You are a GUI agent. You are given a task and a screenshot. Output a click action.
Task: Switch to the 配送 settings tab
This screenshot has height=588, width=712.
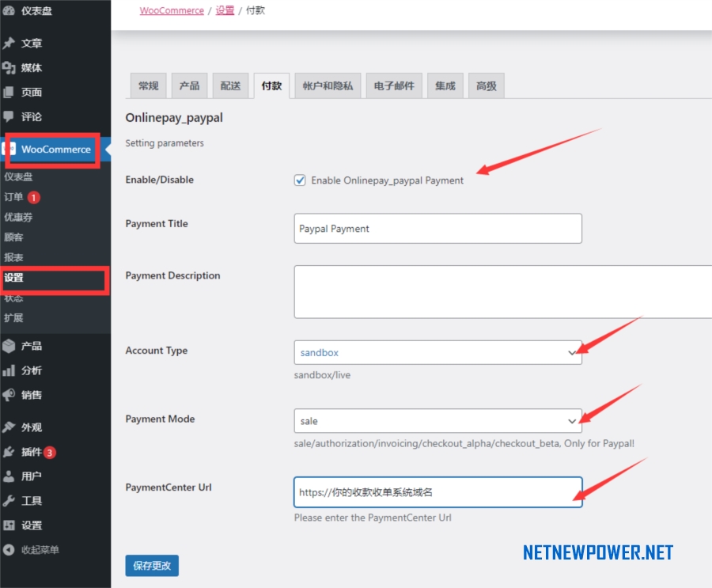[230, 85]
